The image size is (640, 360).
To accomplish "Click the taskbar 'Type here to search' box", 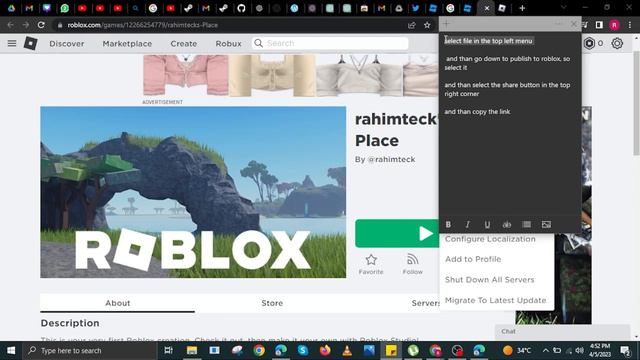I will coord(89,351).
